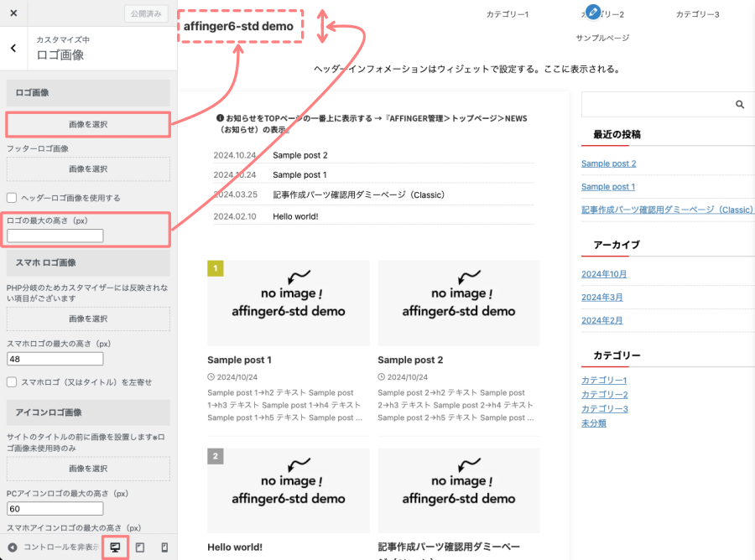Focus the ロゴの最大の高さ input field

[55, 236]
